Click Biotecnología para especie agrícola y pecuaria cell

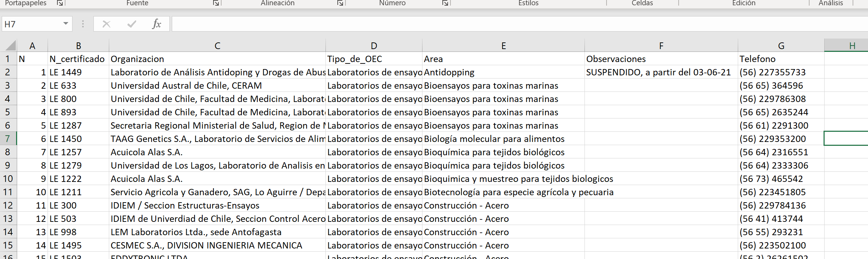point(503,192)
